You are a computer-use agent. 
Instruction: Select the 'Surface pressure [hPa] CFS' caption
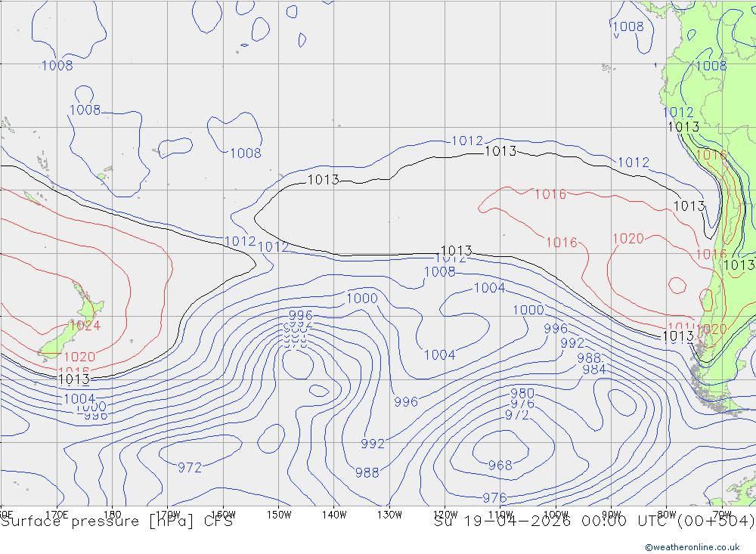[x=116, y=522]
